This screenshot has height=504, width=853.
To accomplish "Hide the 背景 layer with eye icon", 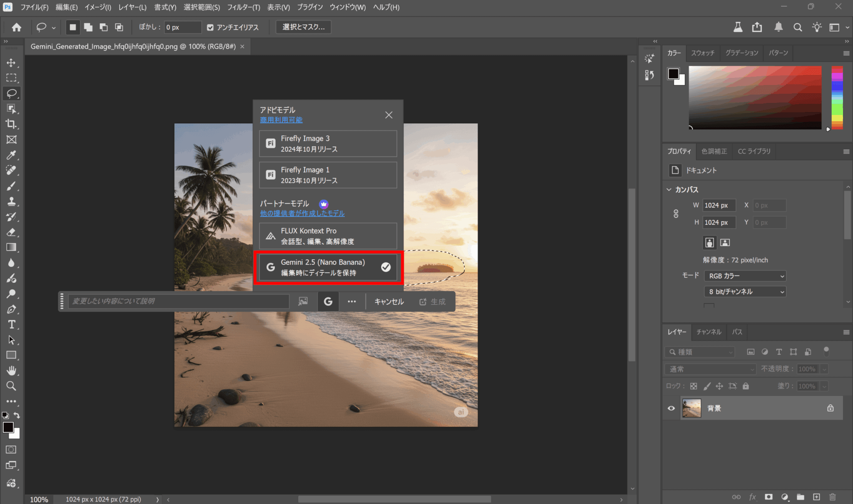I will (x=671, y=408).
